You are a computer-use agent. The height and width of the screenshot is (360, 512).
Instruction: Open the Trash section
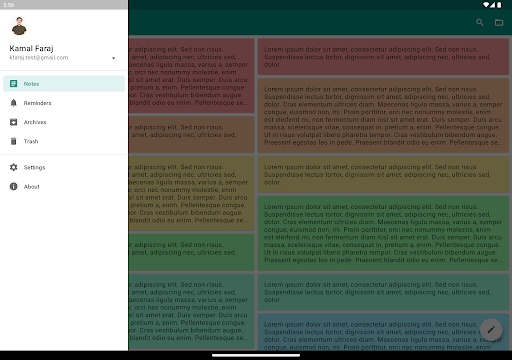(64, 141)
